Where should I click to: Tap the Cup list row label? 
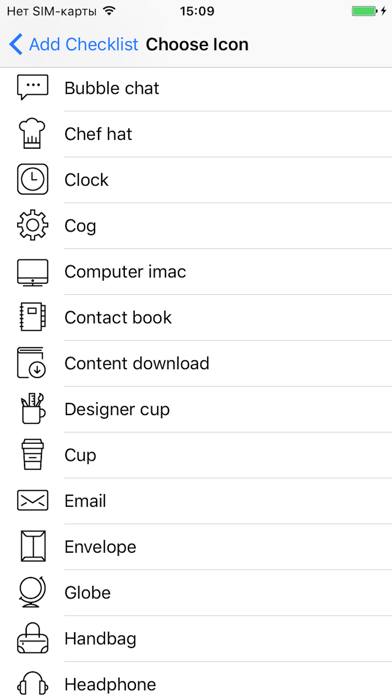[80, 455]
